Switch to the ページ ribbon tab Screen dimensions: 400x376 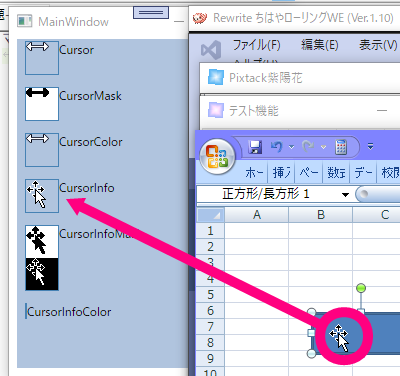(x=309, y=173)
